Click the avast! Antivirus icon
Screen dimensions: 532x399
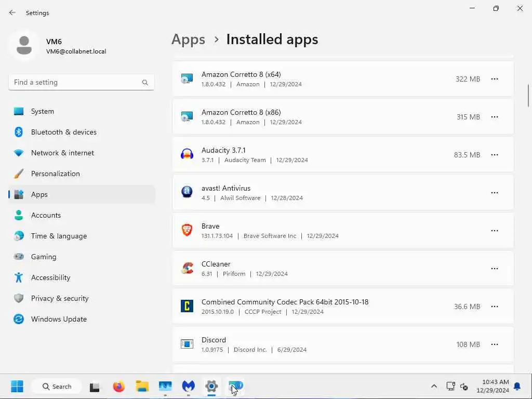tap(187, 192)
